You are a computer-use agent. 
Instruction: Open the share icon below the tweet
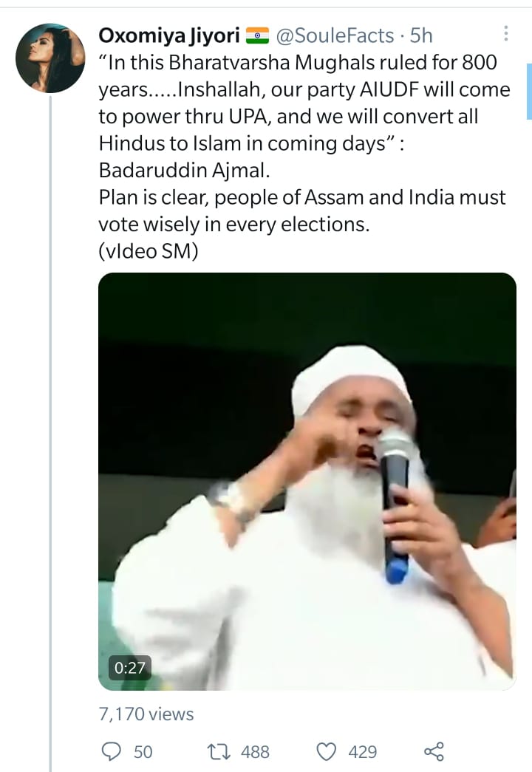point(434,752)
